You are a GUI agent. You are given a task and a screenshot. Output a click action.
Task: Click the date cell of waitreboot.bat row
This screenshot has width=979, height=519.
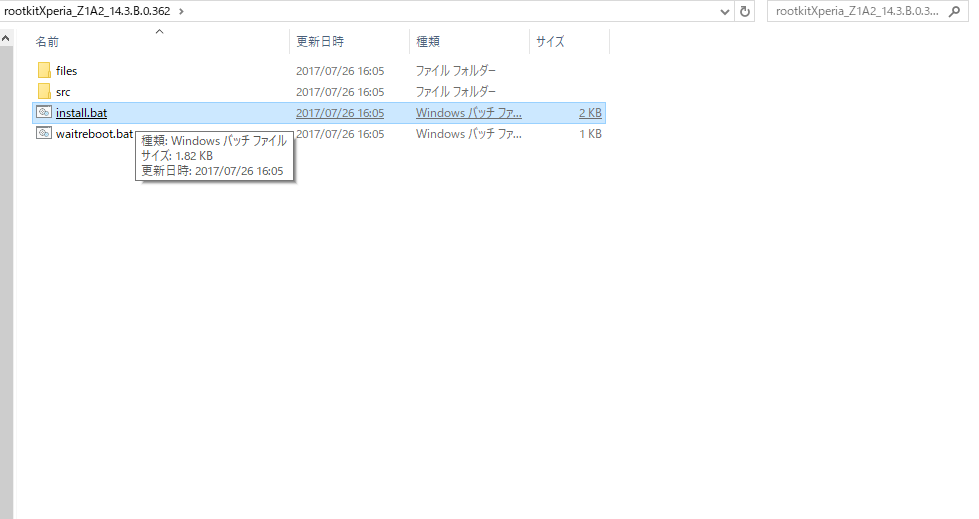(x=340, y=134)
